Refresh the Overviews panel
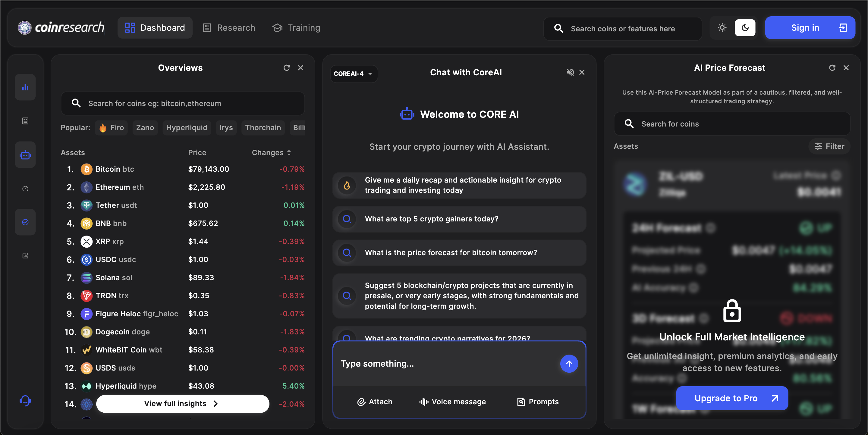The width and height of the screenshot is (868, 435). click(287, 68)
